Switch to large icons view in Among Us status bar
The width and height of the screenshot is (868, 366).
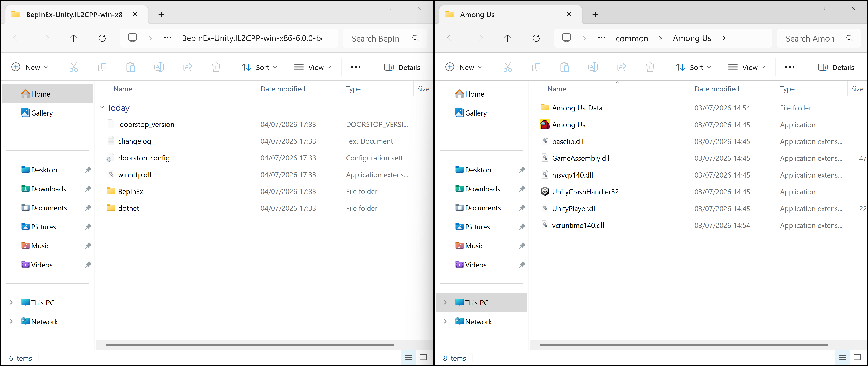click(x=857, y=358)
